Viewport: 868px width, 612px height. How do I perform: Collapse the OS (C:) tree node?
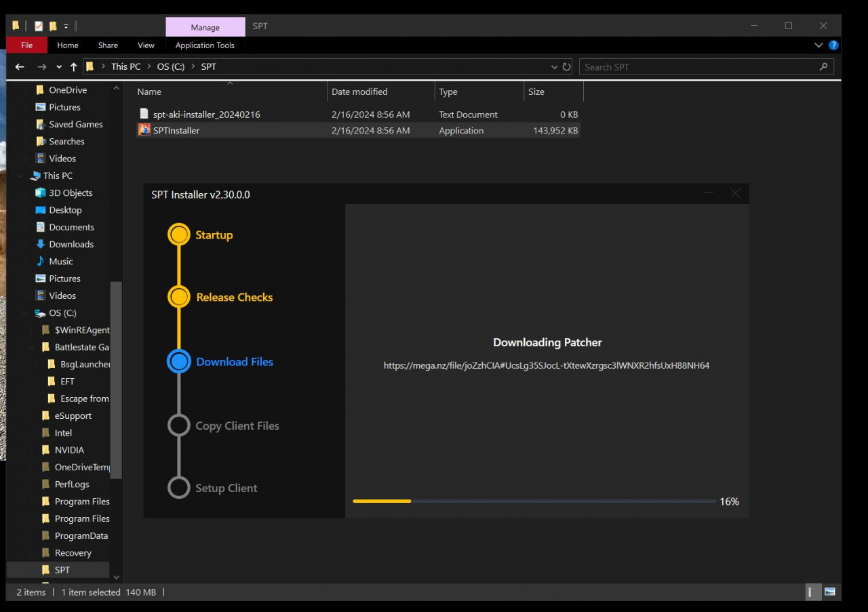coord(26,313)
